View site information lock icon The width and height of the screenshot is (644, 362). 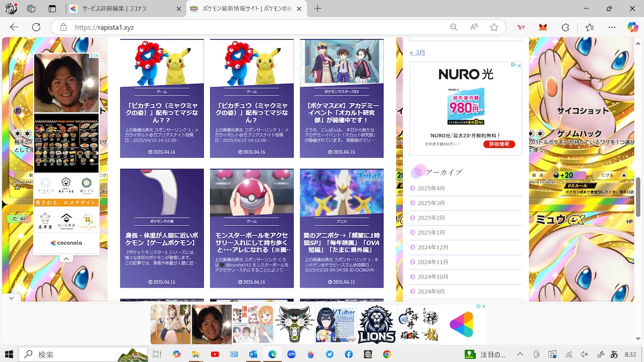(63, 27)
